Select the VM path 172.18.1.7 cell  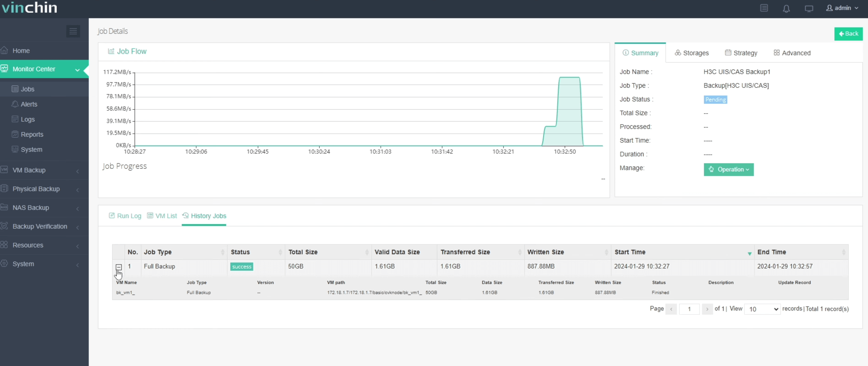374,293
